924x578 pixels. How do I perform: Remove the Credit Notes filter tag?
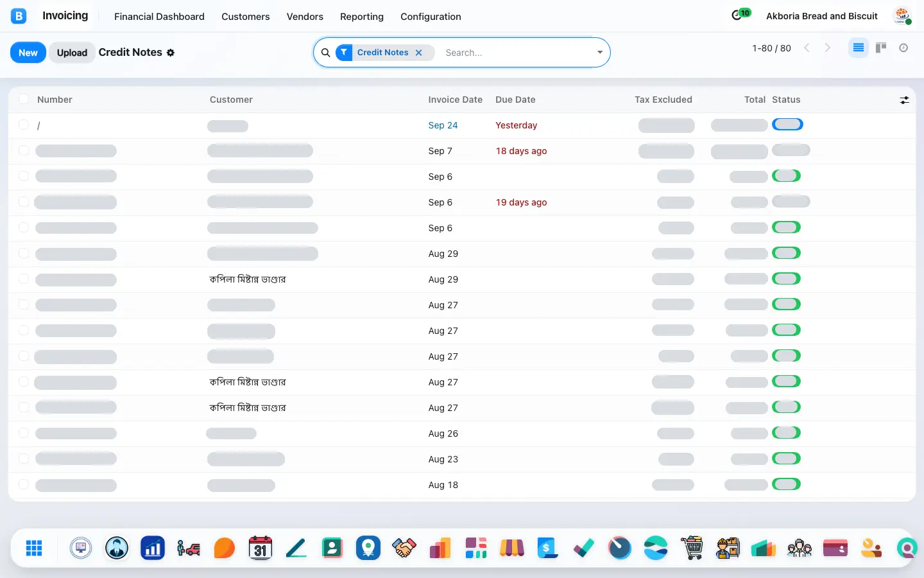tap(419, 53)
